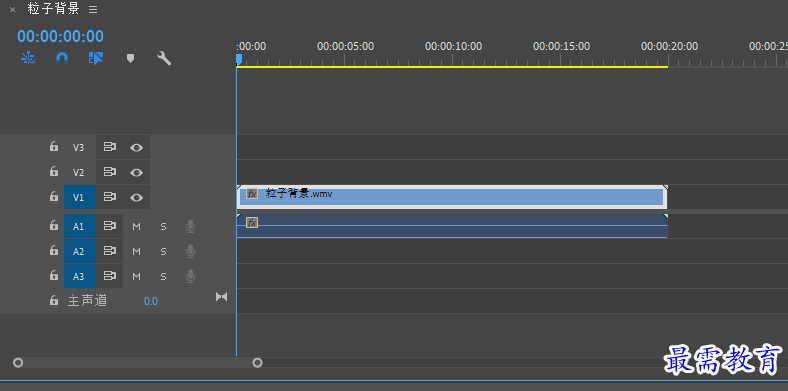This screenshot has width=788, height=391.
Task: Click the yellow render bar
Action: 452,67
